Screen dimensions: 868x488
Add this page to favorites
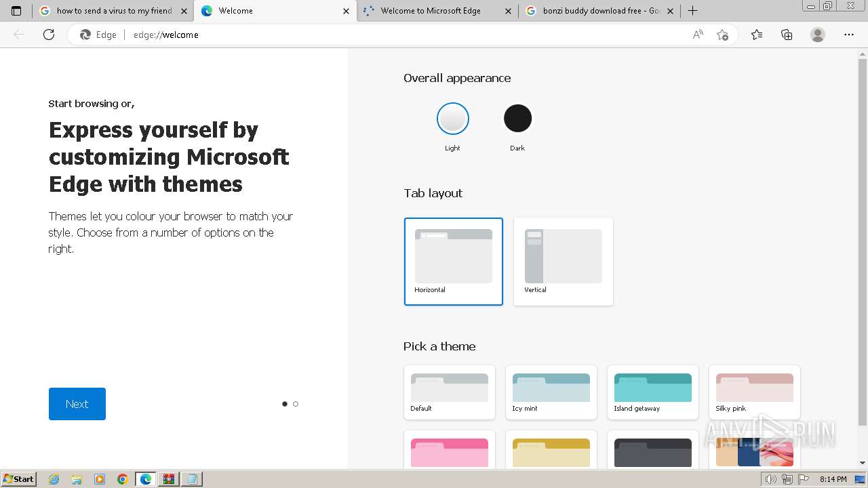(722, 35)
